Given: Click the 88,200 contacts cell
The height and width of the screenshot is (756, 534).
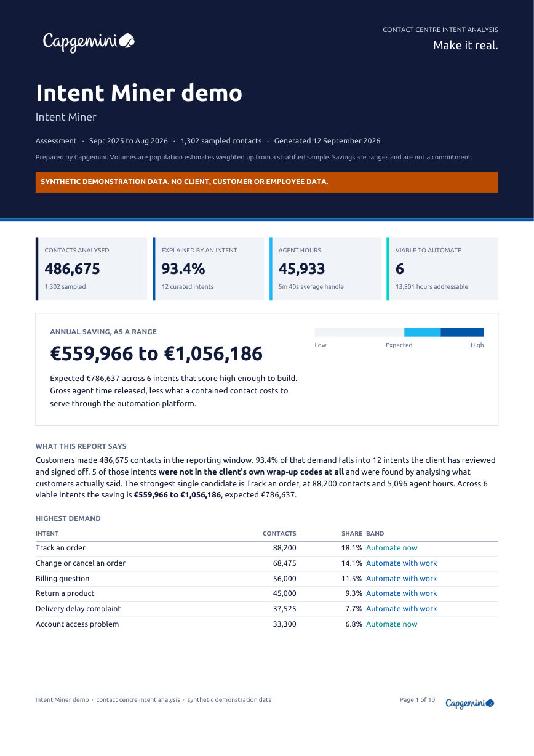Looking at the screenshot, I should pyautogui.click(x=284, y=548).
